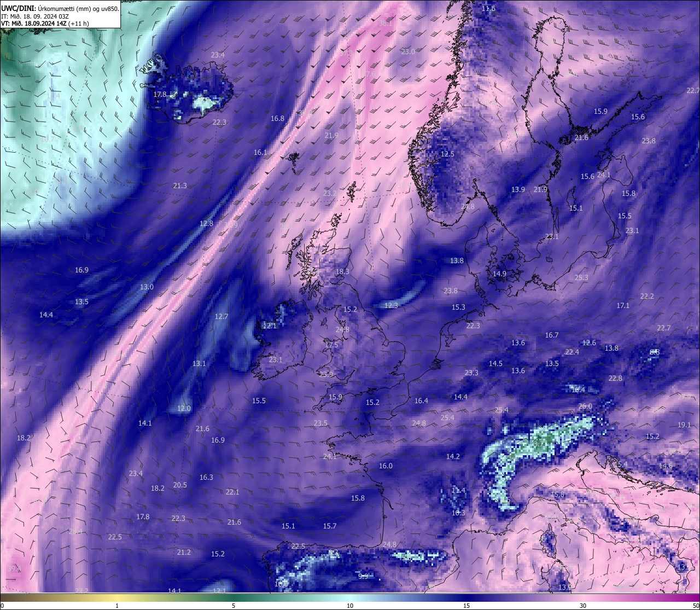Image resolution: width=700 pixels, height=610 pixels.
Task: Click the 10 tick on the color scale
Action: pyautogui.click(x=350, y=606)
